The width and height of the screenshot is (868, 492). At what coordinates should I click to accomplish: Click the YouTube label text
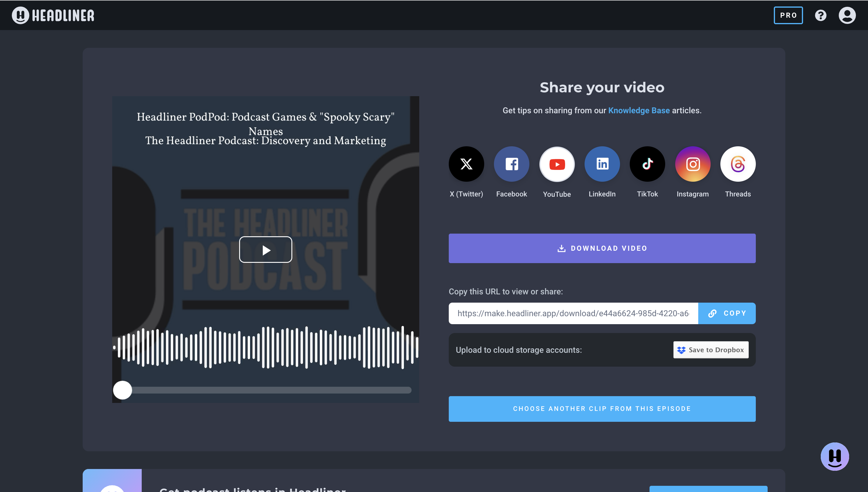(x=557, y=194)
